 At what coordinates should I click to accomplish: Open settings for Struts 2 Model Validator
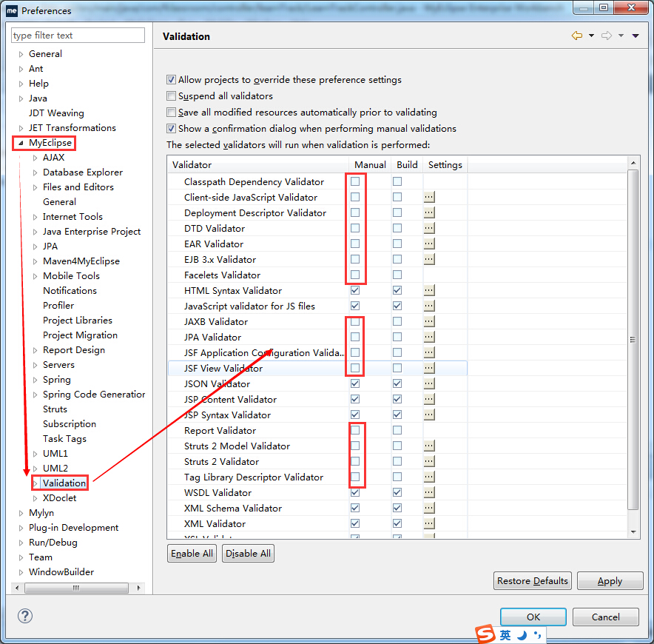point(429,446)
